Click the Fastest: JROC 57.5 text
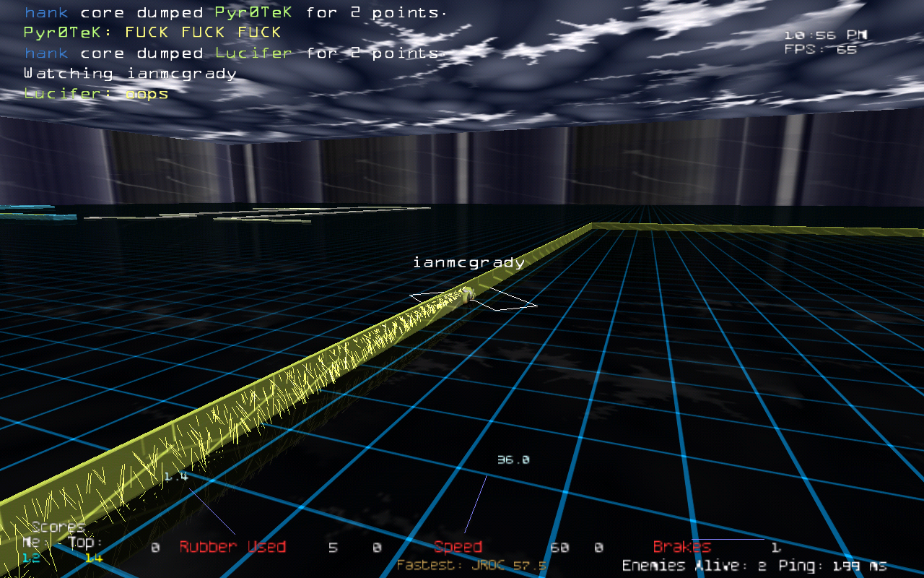924x578 pixels. click(471, 565)
